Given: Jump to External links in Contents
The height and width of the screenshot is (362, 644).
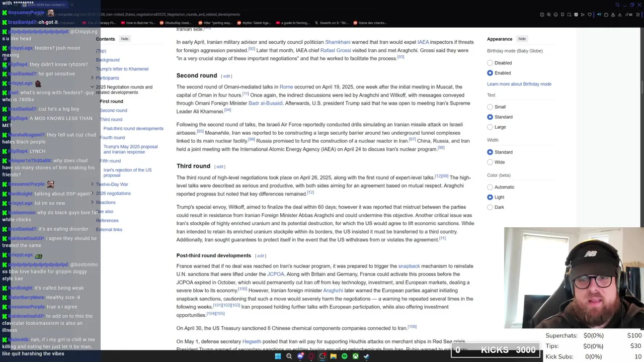Looking at the screenshot, I should (109, 230).
